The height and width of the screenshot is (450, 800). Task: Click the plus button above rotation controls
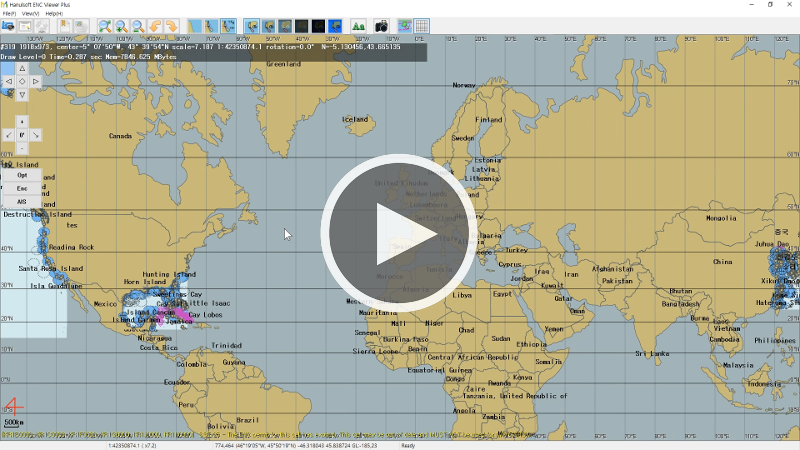pyautogui.click(x=22, y=120)
